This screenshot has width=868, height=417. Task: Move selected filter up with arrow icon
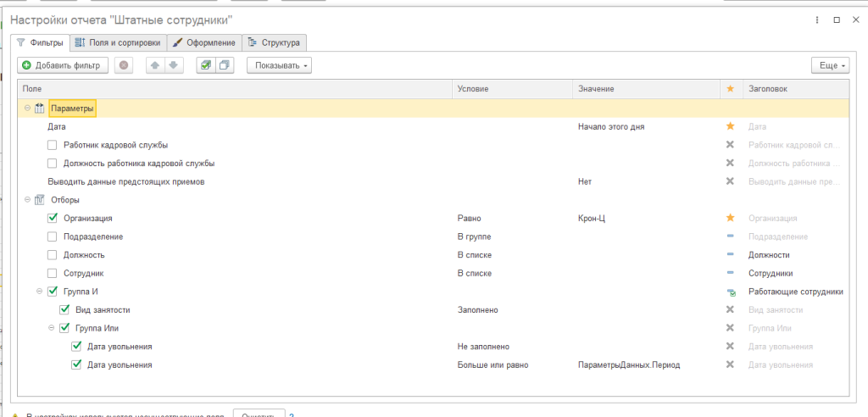point(155,65)
